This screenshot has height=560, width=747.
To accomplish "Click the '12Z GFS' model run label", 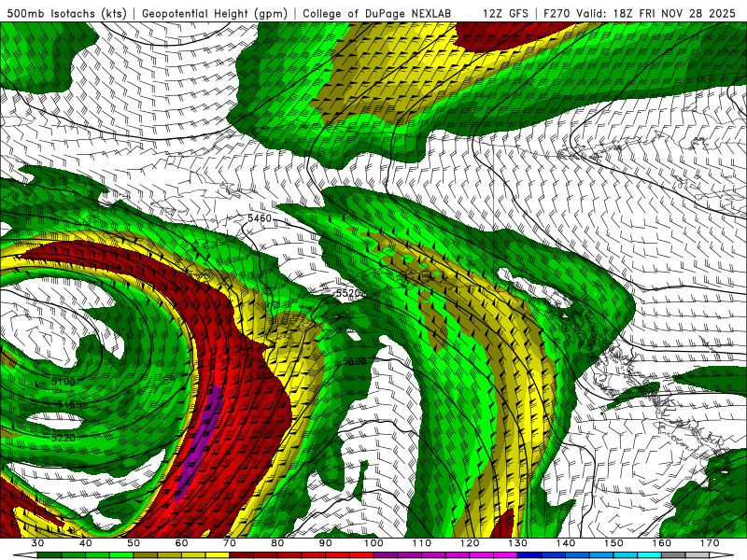I will [x=505, y=13].
